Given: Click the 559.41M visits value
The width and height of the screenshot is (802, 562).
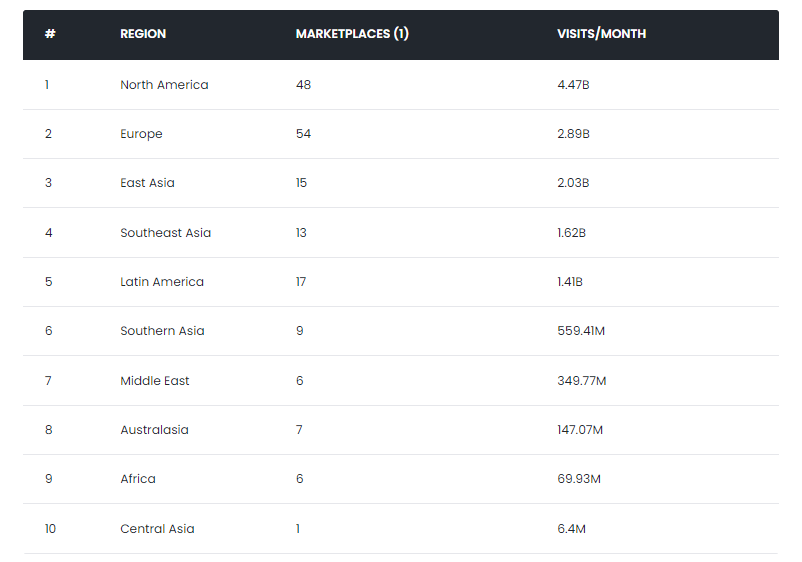Looking at the screenshot, I should (581, 331).
